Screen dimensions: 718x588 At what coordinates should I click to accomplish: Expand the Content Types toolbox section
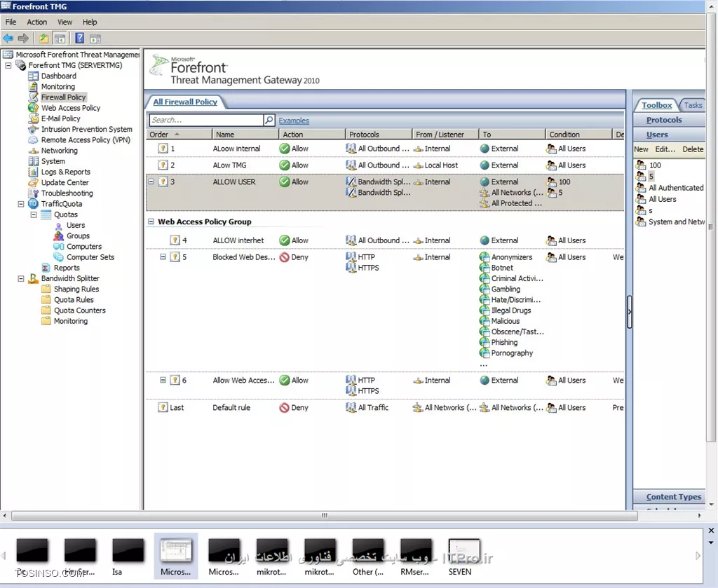(669, 496)
